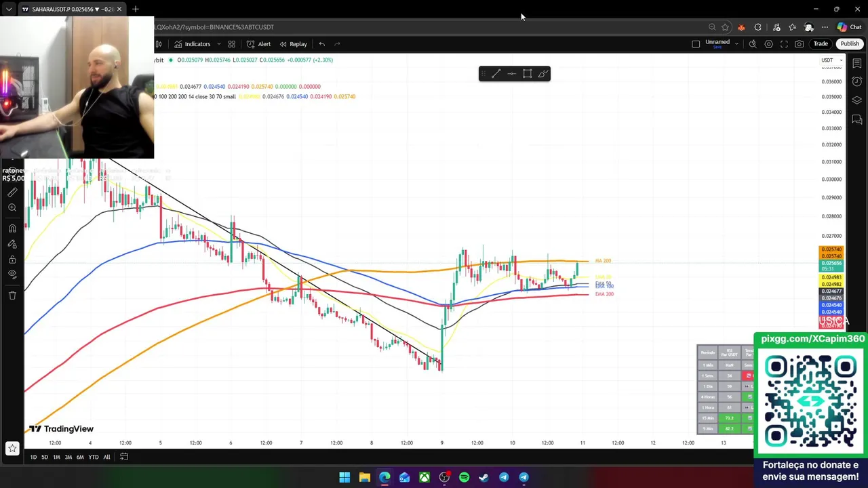Open Spotify from the taskbar

(x=464, y=477)
